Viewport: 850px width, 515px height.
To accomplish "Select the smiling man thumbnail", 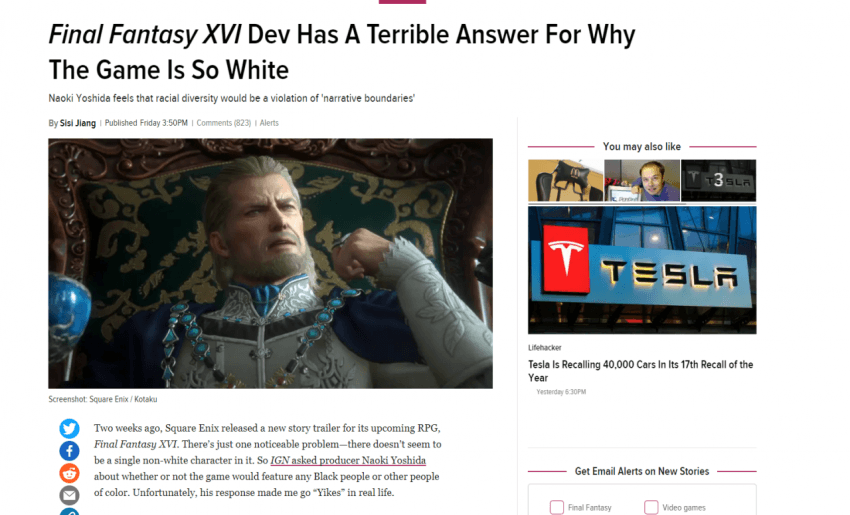I will click(642, 181).
